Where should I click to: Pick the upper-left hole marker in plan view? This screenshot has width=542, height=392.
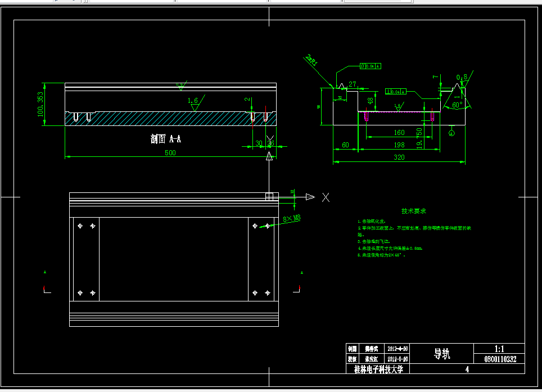[80, 226]
